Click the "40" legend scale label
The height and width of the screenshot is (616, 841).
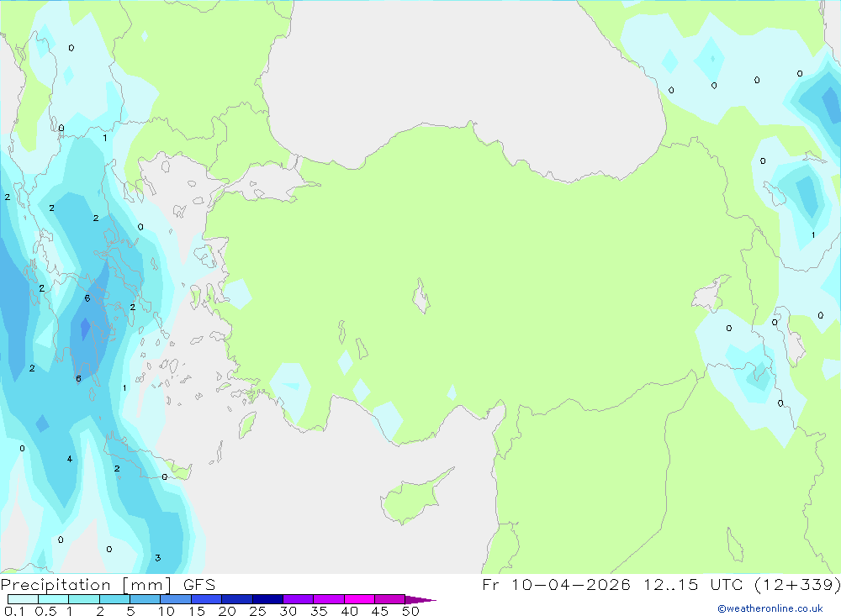coord(350,611)
